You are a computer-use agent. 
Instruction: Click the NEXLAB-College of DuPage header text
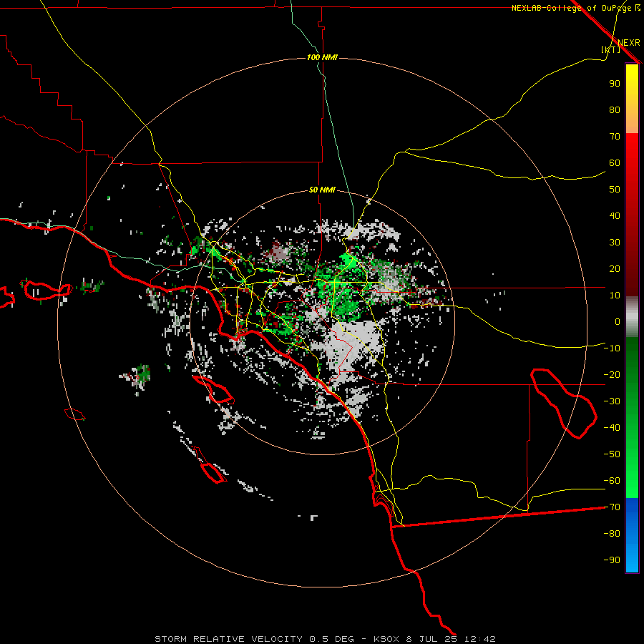576,8
